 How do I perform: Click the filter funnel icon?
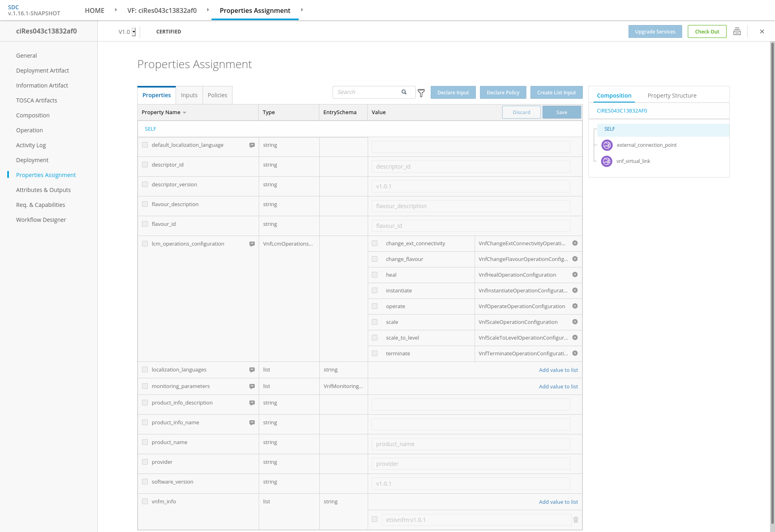coord(421,93)
